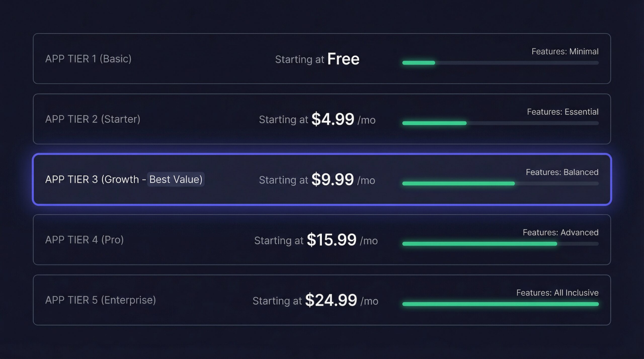644x359 pixels.
Task: Click the Features: Advanced label
Action: [560, 232]
